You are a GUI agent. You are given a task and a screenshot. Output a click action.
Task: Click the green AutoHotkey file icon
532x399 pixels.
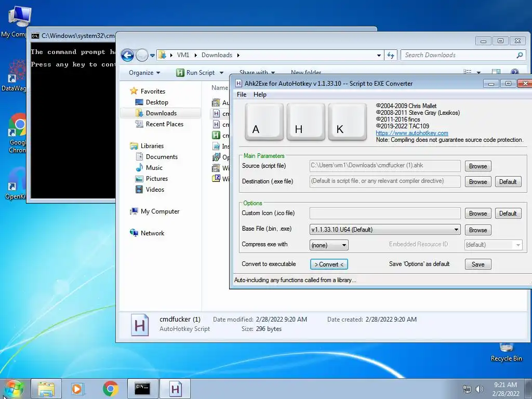tap(216, 135)
